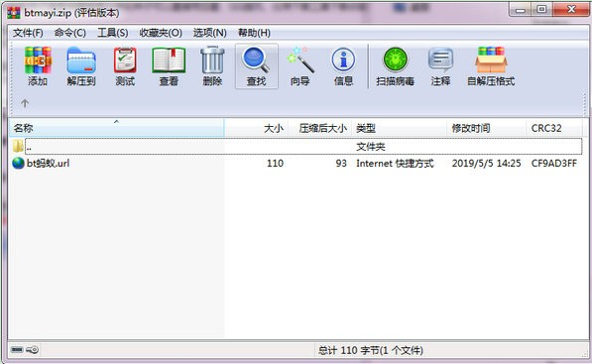This screenshot has width=592, height=364.
Task: Click the 解压到 (Extract To) icon
Action: [81, 66]
